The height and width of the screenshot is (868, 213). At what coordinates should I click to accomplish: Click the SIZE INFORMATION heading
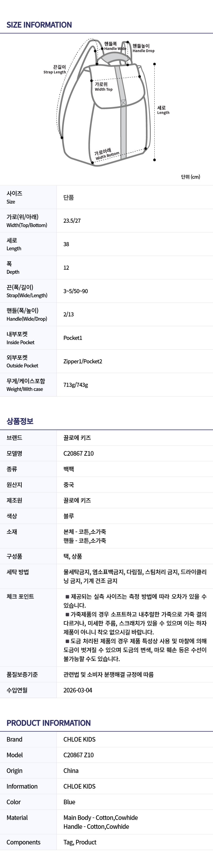click(39, 25)
